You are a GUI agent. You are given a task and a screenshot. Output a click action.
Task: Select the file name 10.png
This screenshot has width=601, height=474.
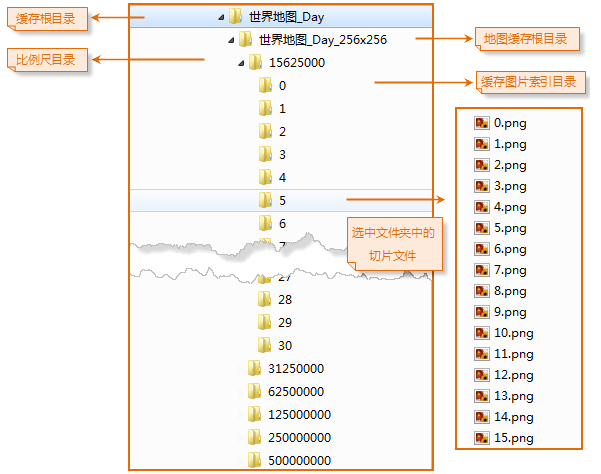tap(514, 333)
